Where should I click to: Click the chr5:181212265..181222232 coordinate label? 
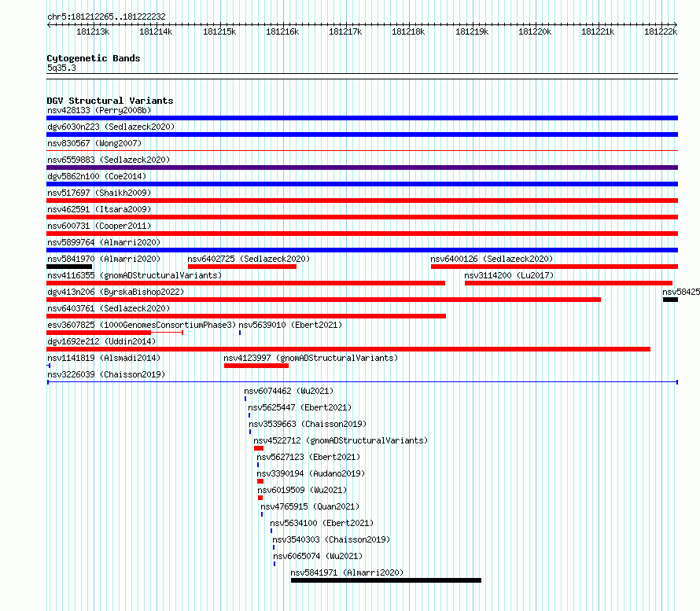point(106,17)
